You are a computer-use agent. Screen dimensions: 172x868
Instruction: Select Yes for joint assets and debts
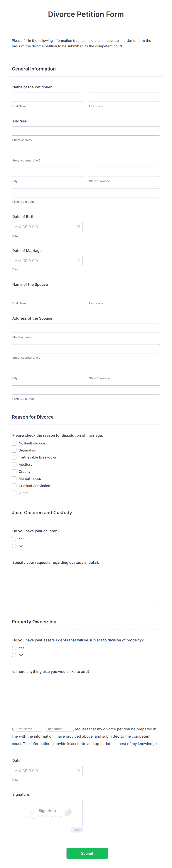[x=14, y=648]
